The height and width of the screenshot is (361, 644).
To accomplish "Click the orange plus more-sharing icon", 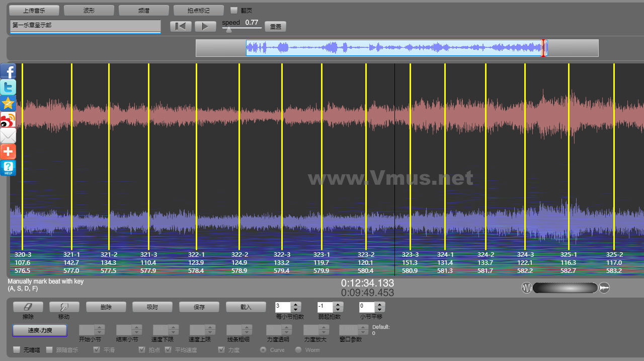I will pos(8,152).
